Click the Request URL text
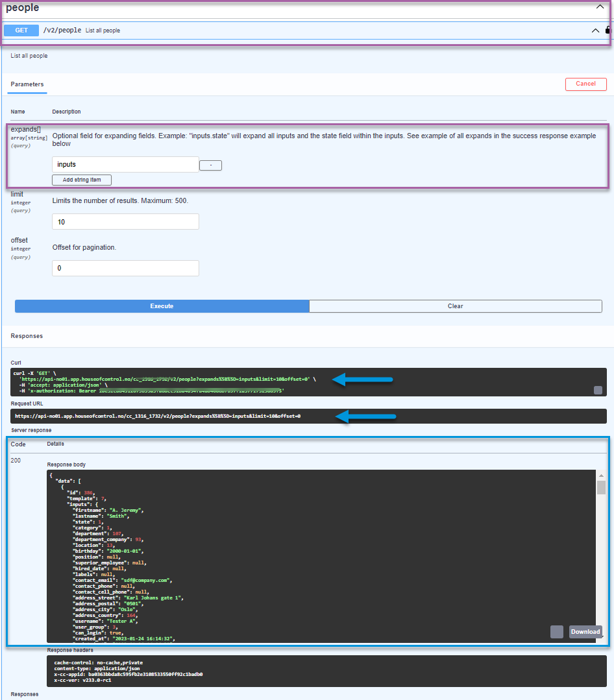The height and width of the screenshot is (700, 614). pyautogui.click(x=158, y=416)
